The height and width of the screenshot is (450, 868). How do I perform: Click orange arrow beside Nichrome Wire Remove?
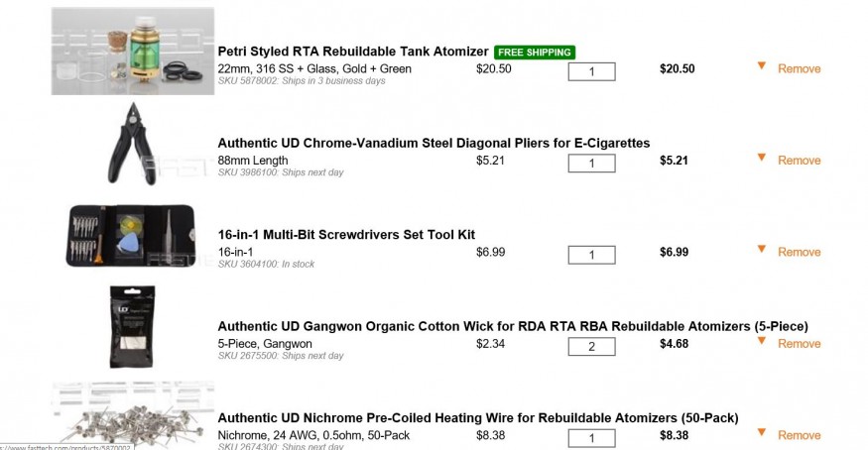[762, 432]
